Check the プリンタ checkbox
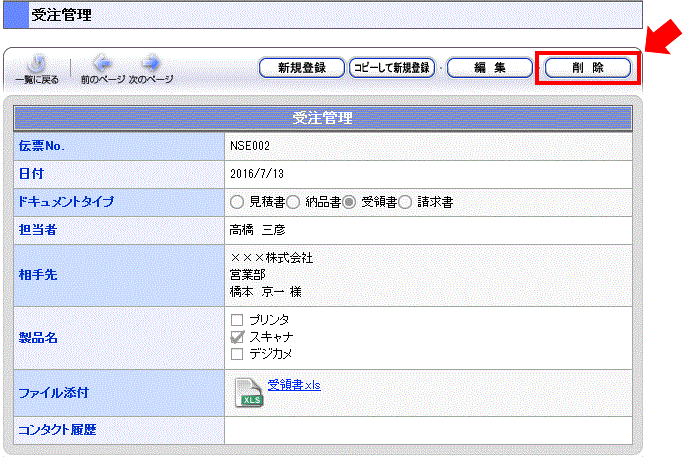The width and height of the screenshot is (684, 457). tap(237, 319)
